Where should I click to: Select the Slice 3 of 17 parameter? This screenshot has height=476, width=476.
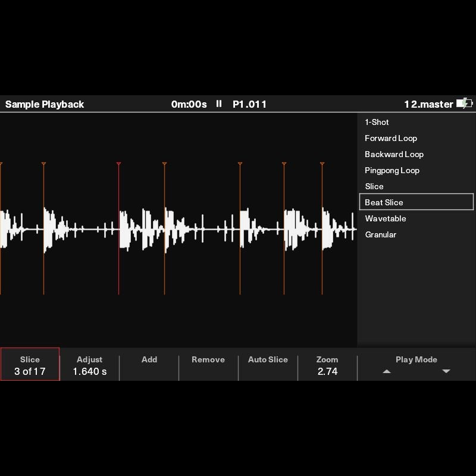tap(30, 364)
